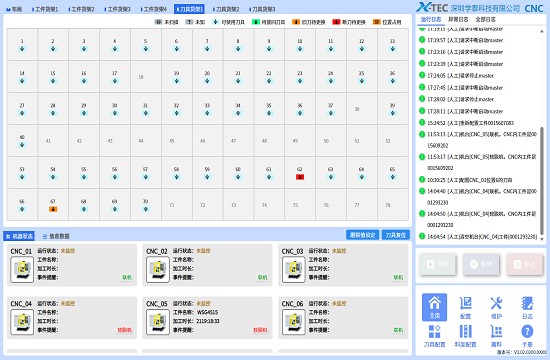Viewport: 550px width, 360px height.
Task: Select the red broken-tool icon in slot 62
Action: pyautogui.click(x=300, y=177)
